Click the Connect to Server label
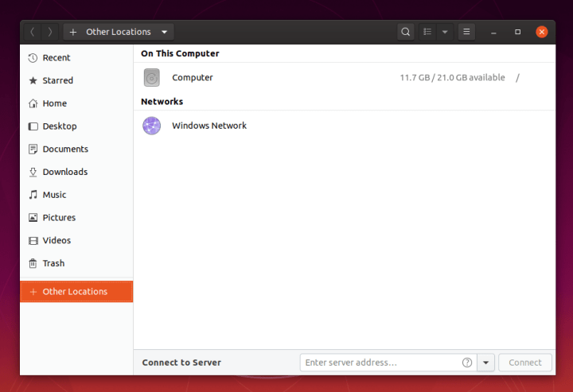Image resolution: width=573 pixels, height=392 pixels. tap(181, 363)
